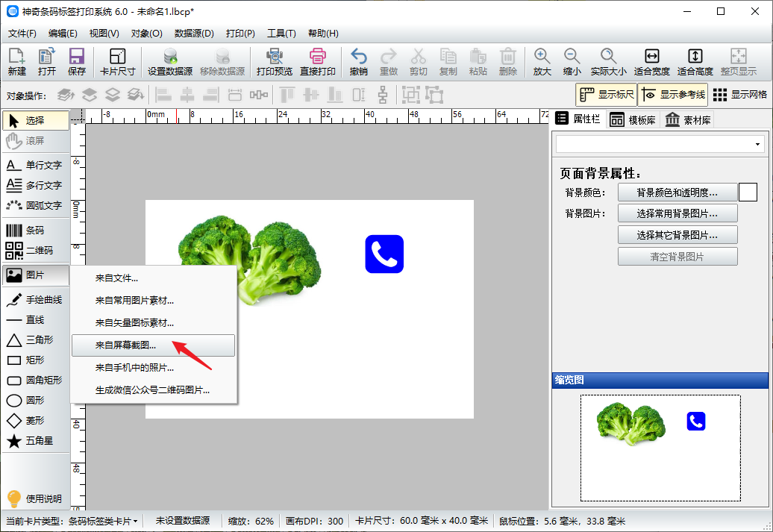Image resolution: width=773 pixels, height=532 pixels.
Task: Open the 帮助(H) menu
Action: 323,34
